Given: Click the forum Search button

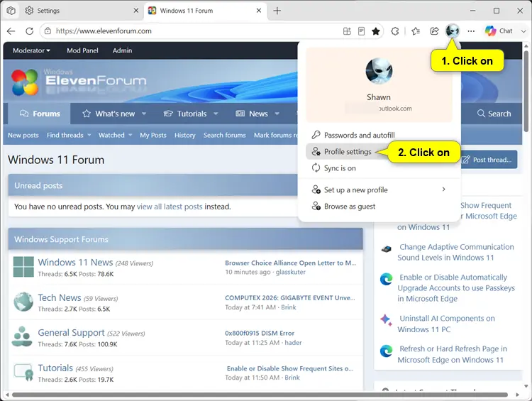Looking at the screenshot, I should pos(494,114).
